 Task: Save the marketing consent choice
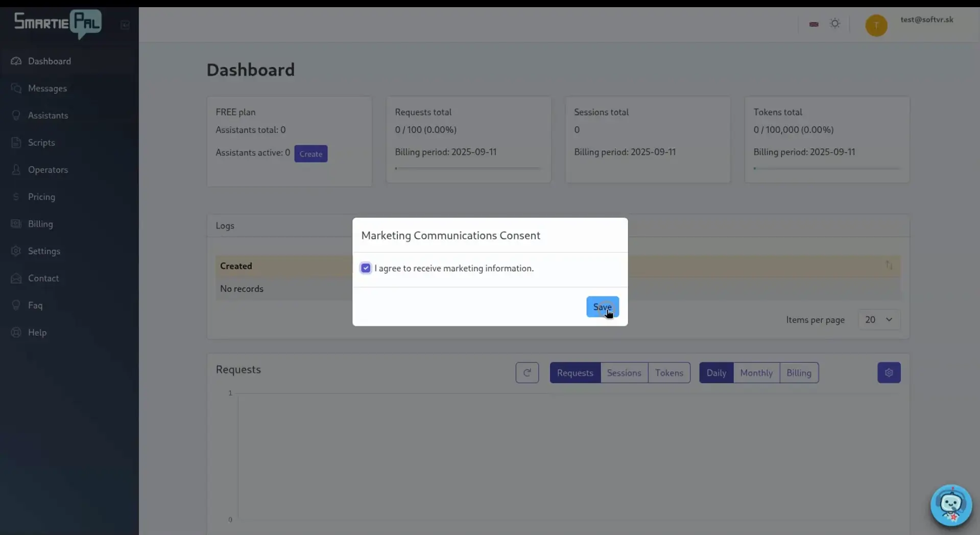tap(603, 307)
